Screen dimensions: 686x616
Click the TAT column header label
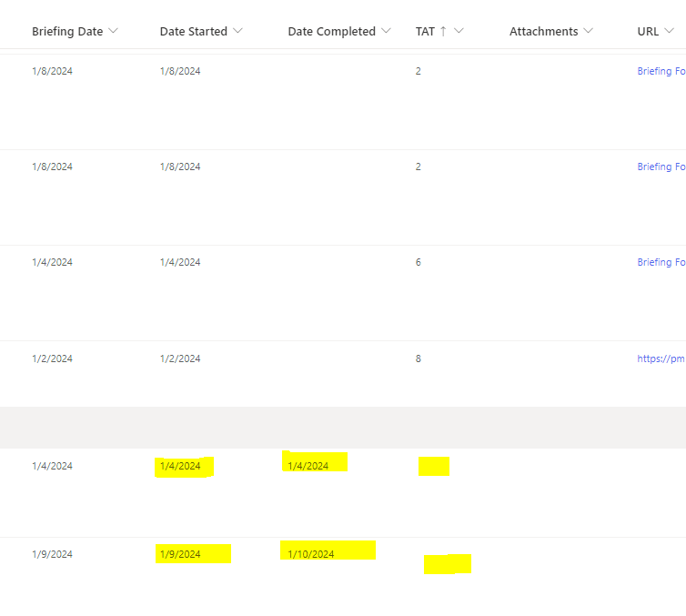[x=425, y=32]
